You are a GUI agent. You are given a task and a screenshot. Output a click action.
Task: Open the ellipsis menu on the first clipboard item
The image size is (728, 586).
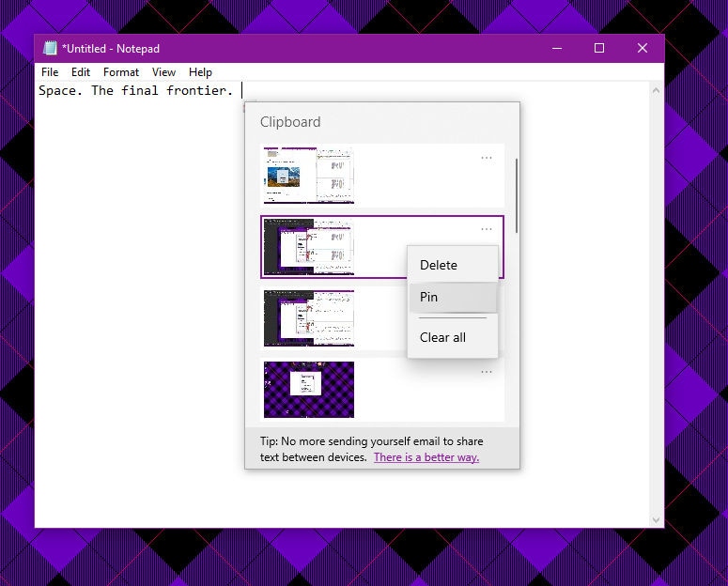pyautogui.click(x=487, y=158)
